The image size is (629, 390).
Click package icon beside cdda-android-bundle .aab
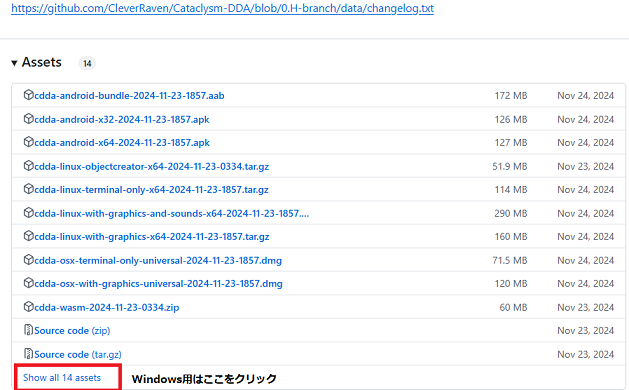pos(28,95)
